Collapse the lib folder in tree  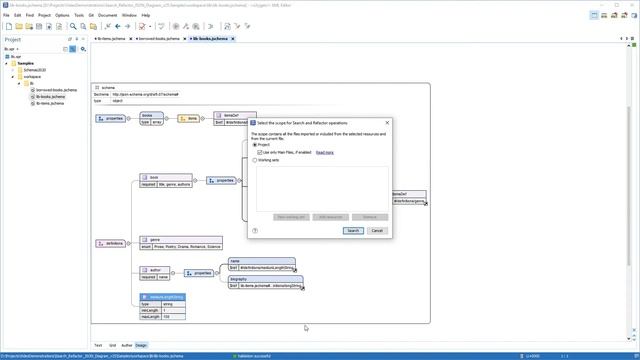[19, 83]
